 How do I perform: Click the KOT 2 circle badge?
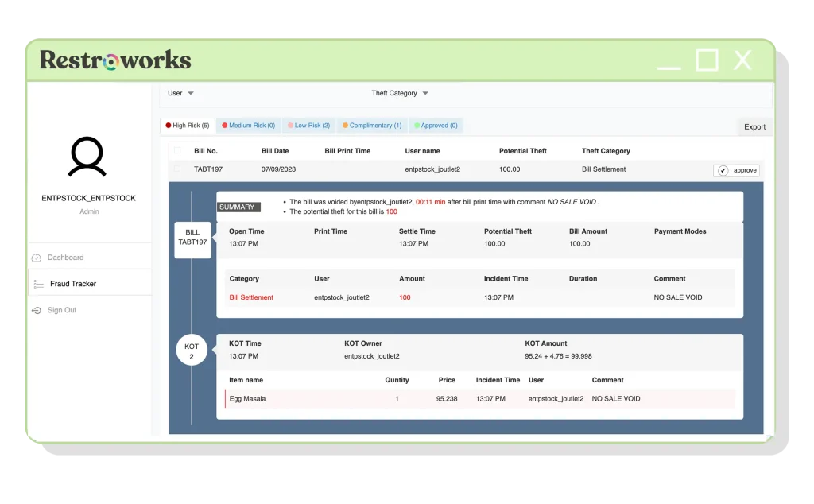pyautogui.click(x=192, y=349)
